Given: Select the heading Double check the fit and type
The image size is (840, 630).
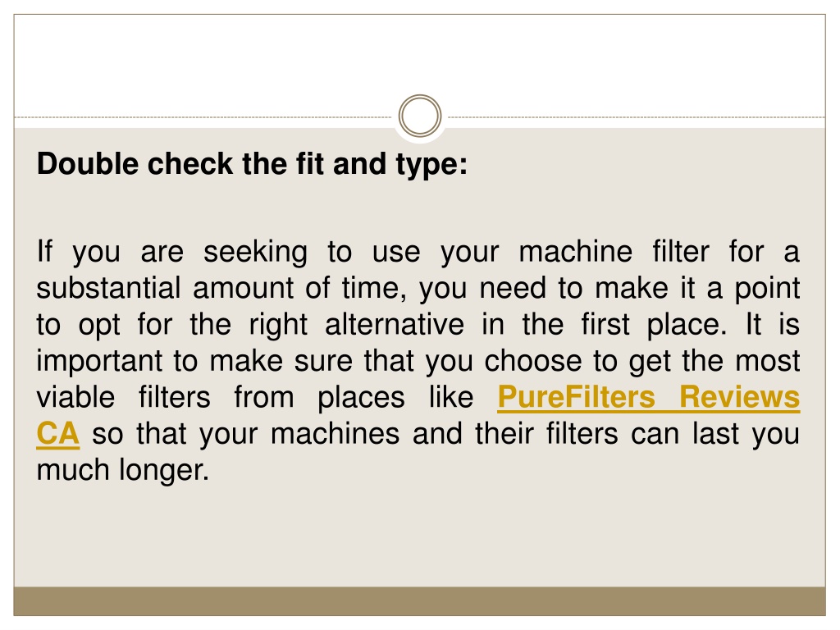Looking at the screenshot, I should (x=252, y=164).
